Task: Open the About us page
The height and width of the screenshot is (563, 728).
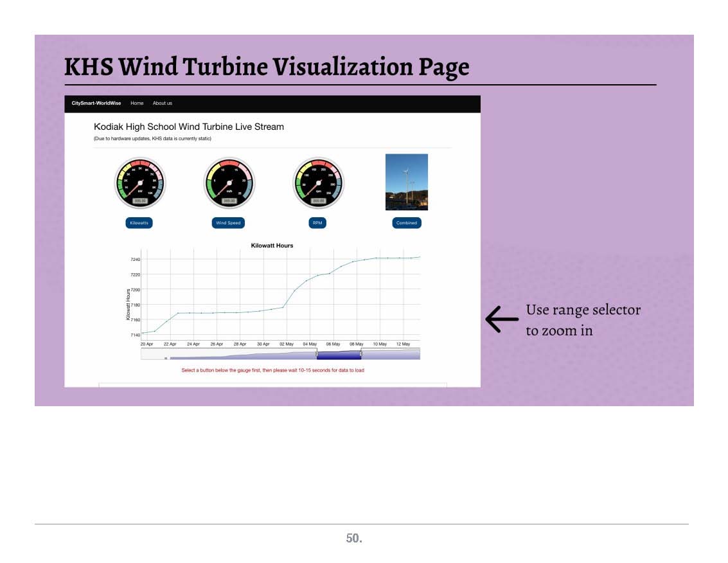Action: point(162,103)
